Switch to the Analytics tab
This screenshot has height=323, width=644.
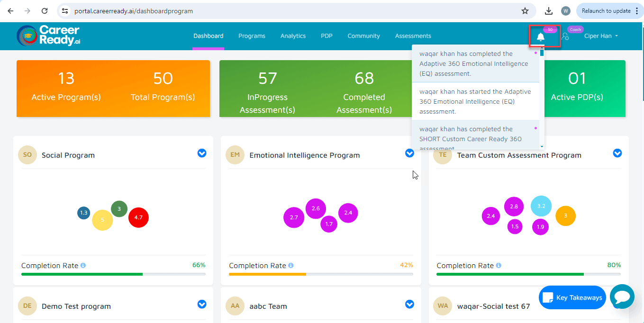[x=293, y=36]
